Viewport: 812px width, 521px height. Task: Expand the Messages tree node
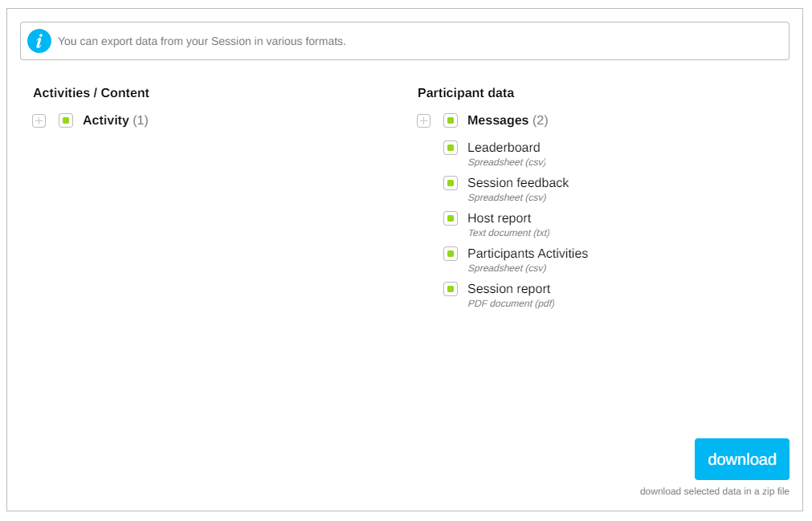[423, 120]
